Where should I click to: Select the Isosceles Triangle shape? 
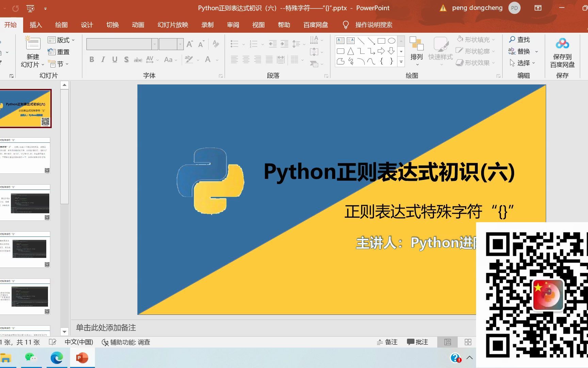pos(351,51)
